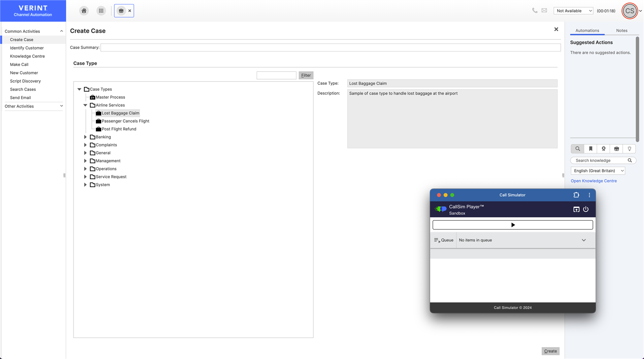
Task: Collapse the Airline Services folder
Action: point(85,105)
